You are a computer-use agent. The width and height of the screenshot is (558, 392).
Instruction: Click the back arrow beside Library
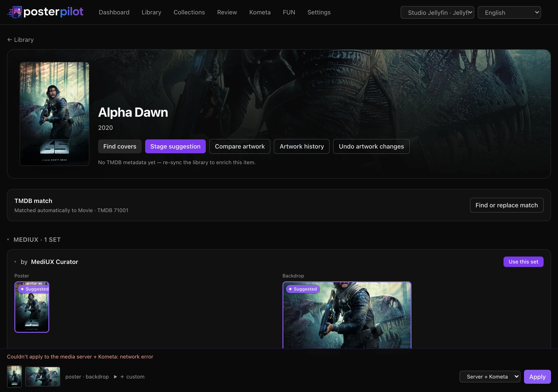point(10,40)
